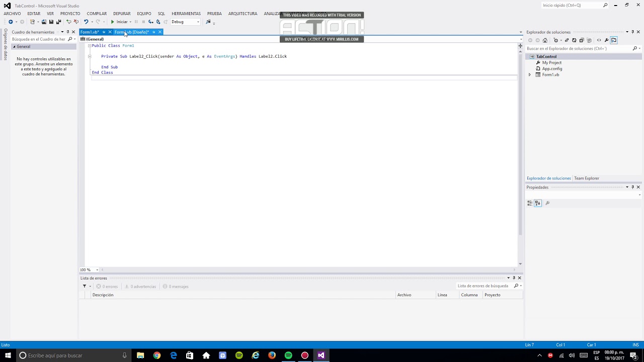Image resolution: width=644 pixels, height=362 pixels.
Task: Toggle auto-hide pin on Cuadro de herramientas
Action: click(x=67, y=32)
